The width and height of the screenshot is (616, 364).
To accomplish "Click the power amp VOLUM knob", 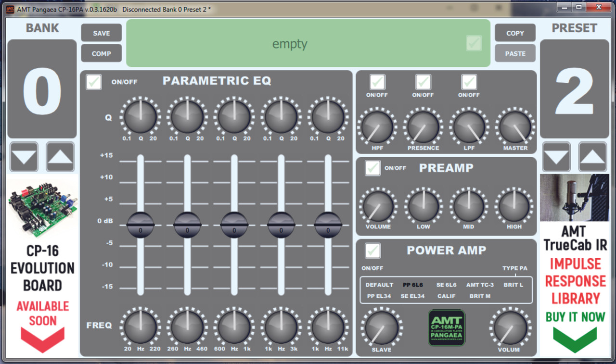I will (510, 329).
